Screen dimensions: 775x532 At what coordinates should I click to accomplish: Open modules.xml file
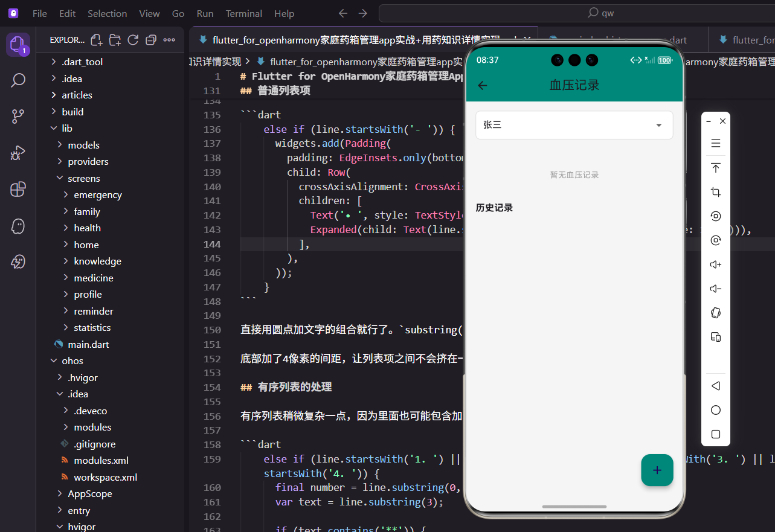coord(101,460)
